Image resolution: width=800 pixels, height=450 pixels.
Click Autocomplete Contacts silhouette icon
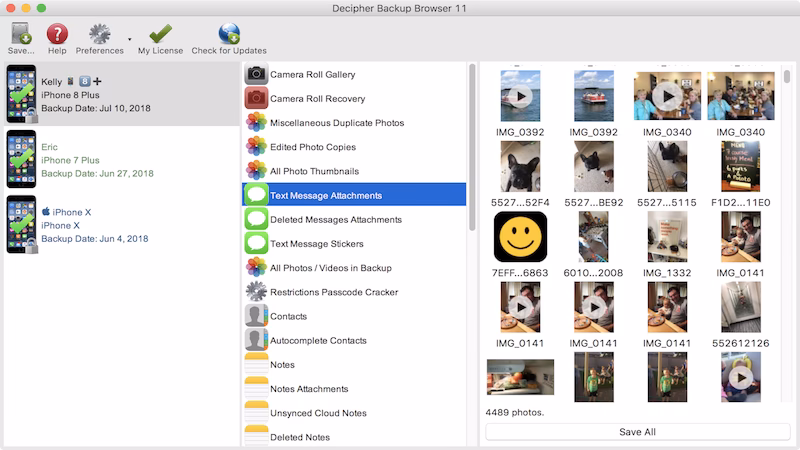(256, 340)
